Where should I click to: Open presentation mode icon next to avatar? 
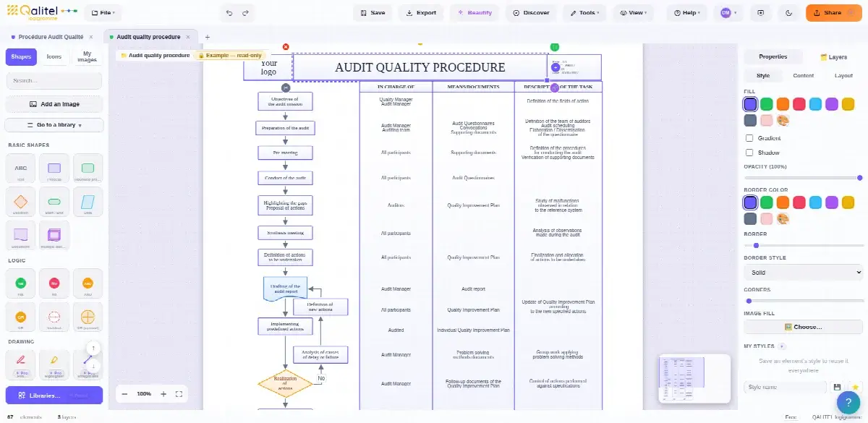(761, 12)
